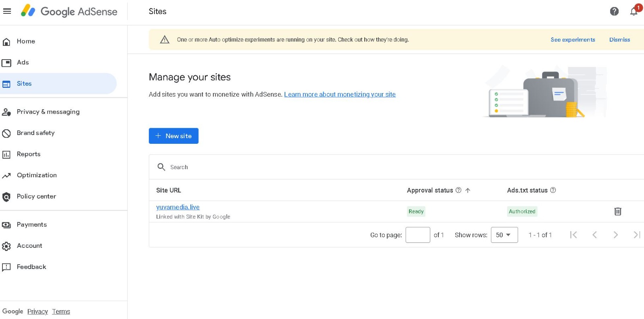Sort by Approval status arrow
This screenshot has height=319, width=644.
pyautogui.click(x=468, y=191)
